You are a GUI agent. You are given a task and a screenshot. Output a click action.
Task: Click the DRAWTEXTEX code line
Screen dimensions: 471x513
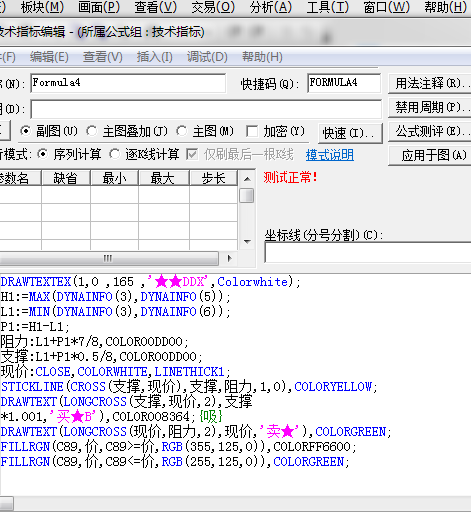tap(150, 282)
